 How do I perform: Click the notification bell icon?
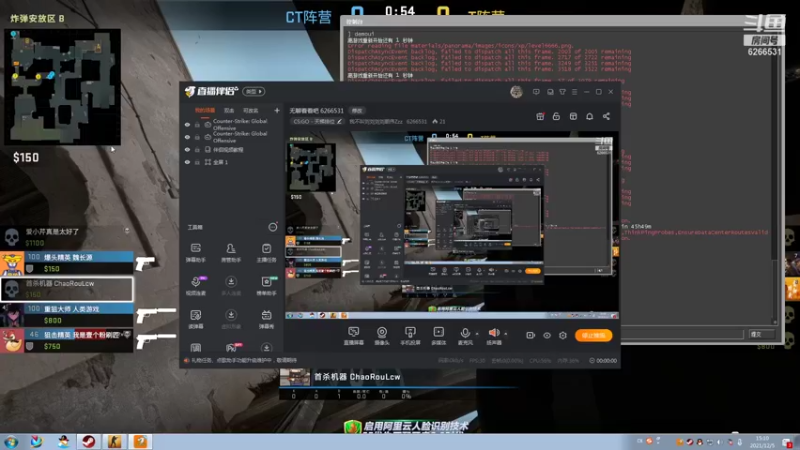coord(589,116)
